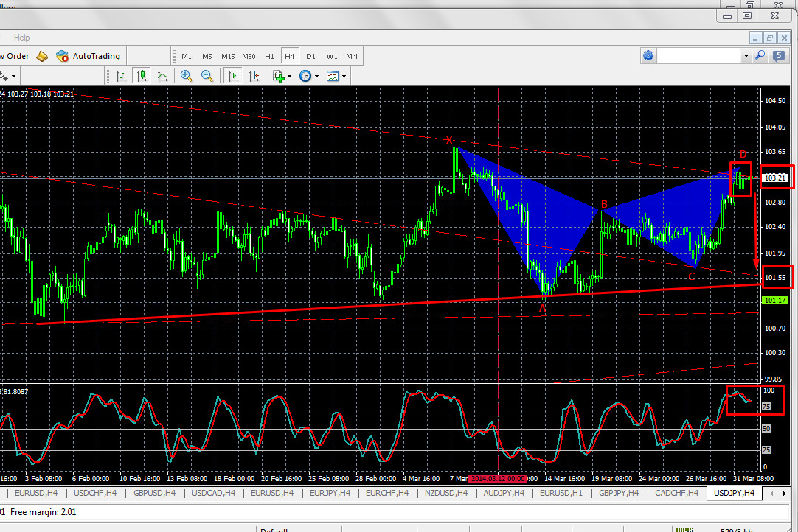Switch to H1 timeframe
Image resolution: width=798 pixels, height=532 pixels.
269,57
